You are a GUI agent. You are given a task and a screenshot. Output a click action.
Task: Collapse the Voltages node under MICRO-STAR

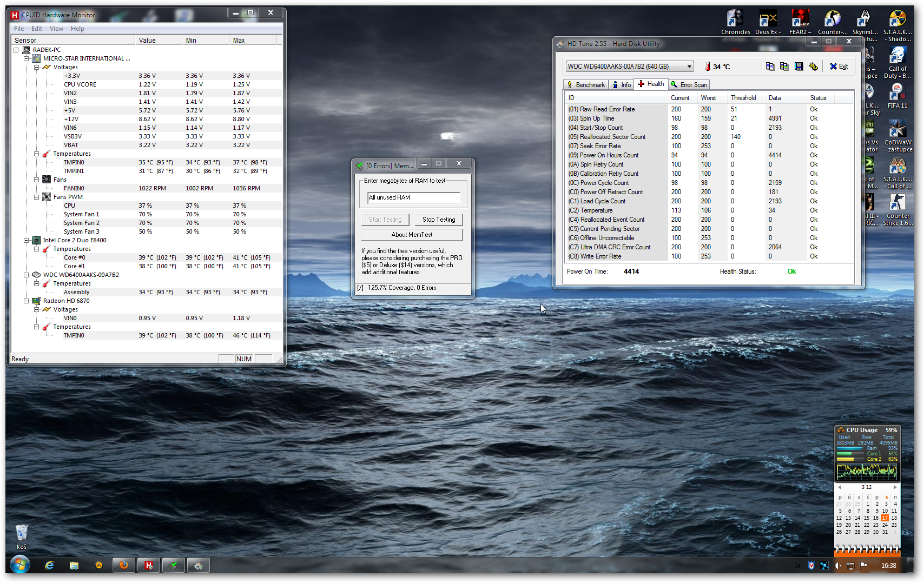pos(37,67)
